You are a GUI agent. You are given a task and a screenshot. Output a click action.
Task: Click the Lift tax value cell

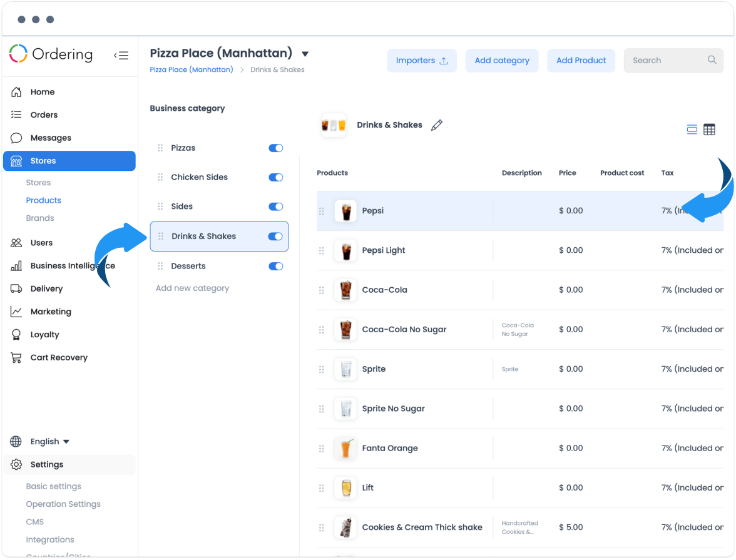point(692,488)
